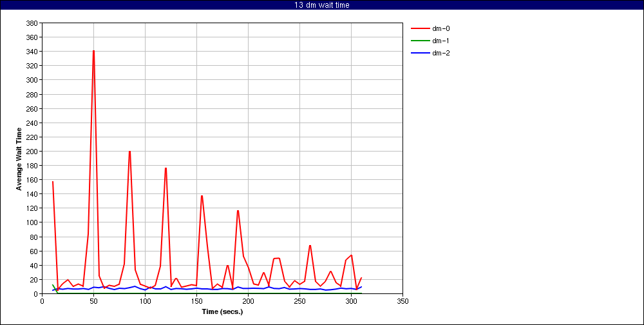644x325 pixels.
Task: Click the 160 value on the y-axis
Action: coord(32,180)
